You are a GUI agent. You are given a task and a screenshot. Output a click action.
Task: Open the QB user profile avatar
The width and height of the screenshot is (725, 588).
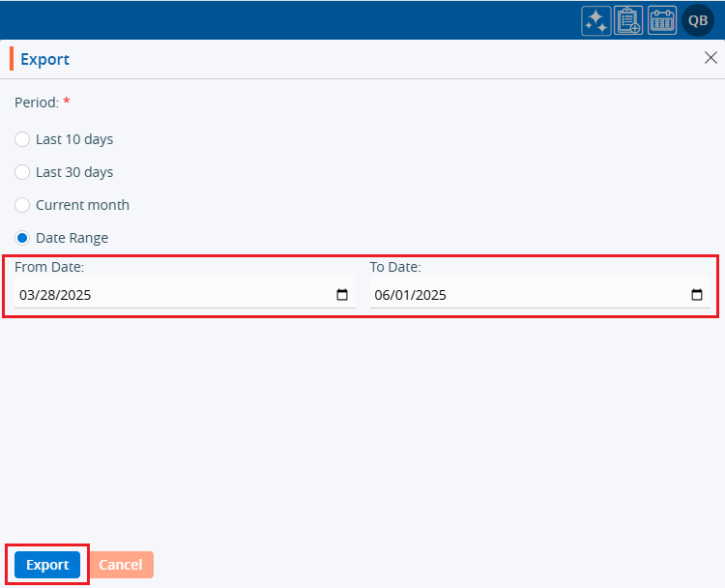[697, 20]
